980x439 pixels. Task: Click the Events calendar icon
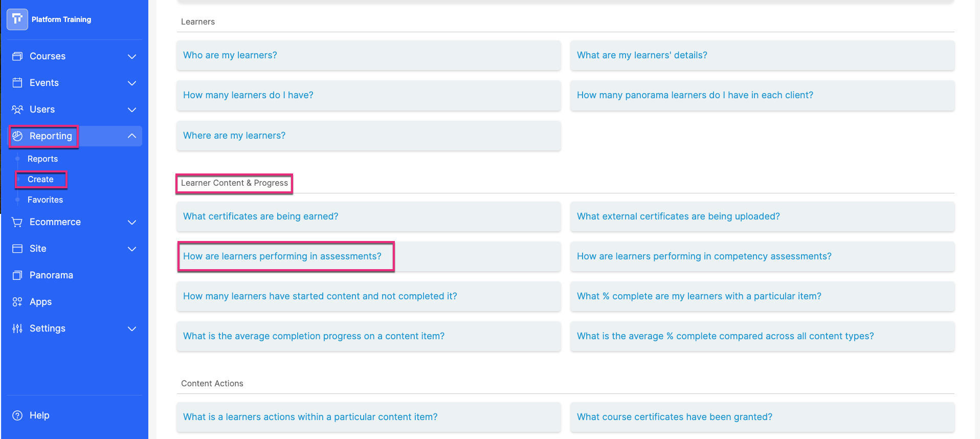click(17, 83)
